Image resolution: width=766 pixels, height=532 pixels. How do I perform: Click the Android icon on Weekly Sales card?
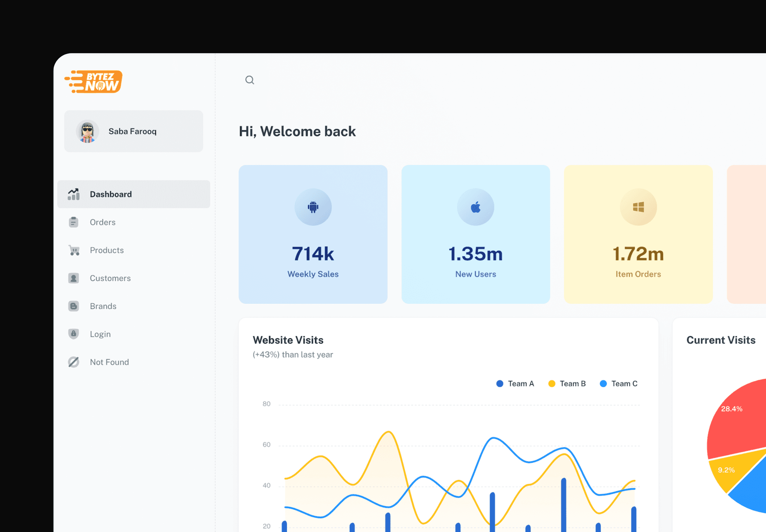click(313, 207)
